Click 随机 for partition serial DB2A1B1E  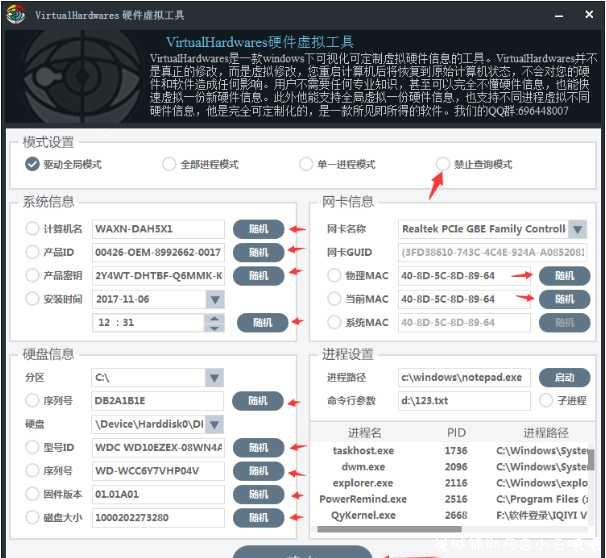(x=258, y=401)
